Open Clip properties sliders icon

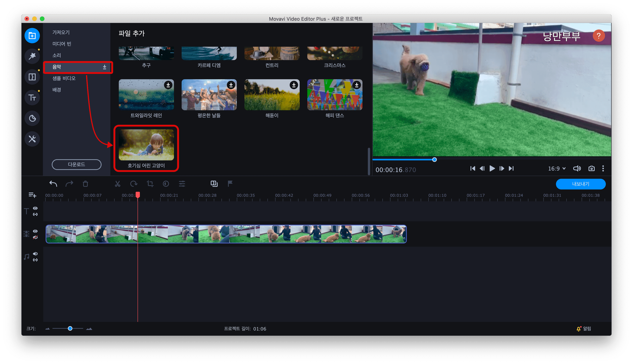182,184
